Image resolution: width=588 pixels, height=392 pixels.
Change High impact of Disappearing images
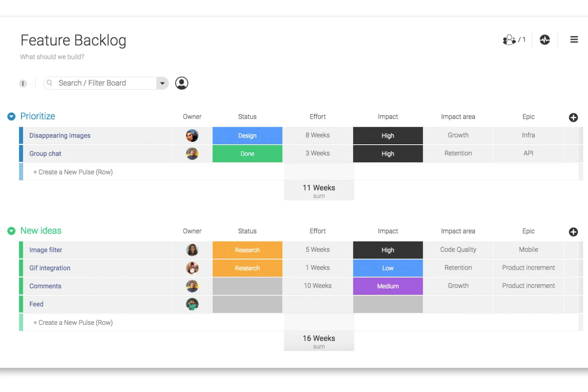coord(388,135)
